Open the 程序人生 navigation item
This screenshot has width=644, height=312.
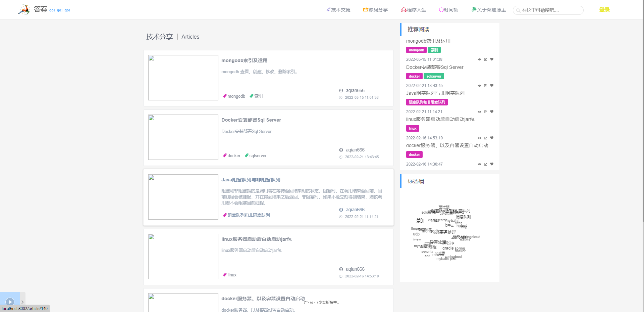click(414, 10)
